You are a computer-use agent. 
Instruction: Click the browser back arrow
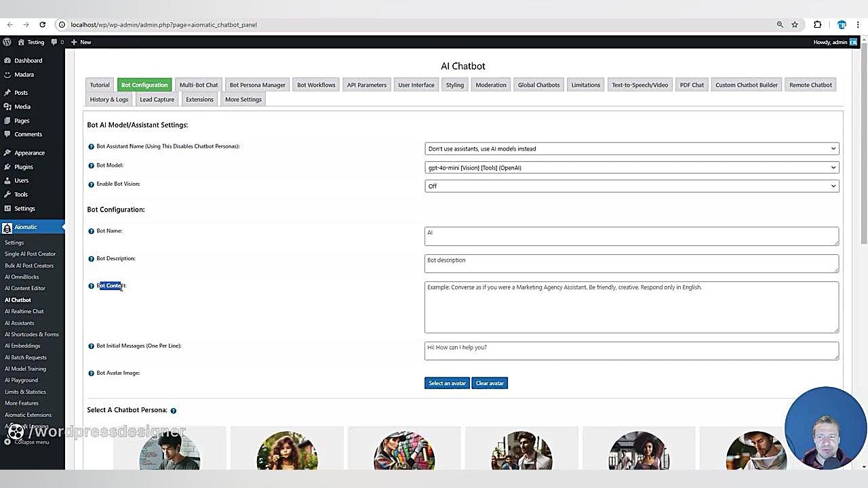pos(9,24)
